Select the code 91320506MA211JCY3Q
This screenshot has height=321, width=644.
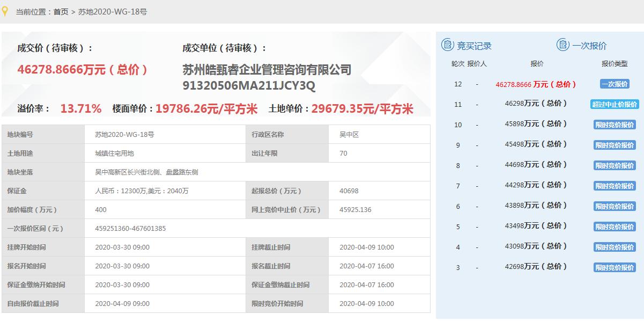(x=249, y=86)
